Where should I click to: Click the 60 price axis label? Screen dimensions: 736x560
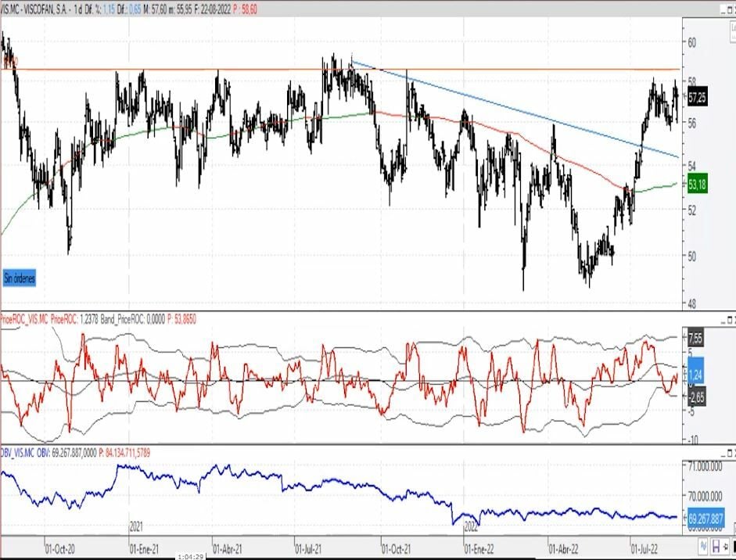coord(691,43)
